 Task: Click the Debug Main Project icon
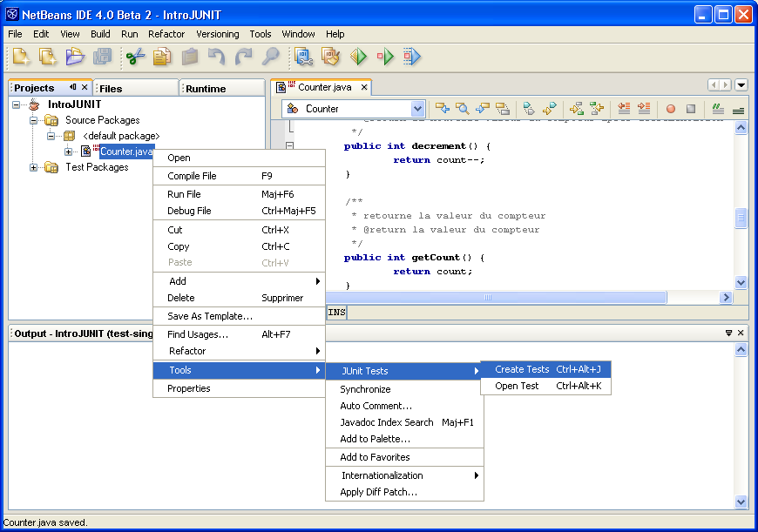[x=385, y=57]
